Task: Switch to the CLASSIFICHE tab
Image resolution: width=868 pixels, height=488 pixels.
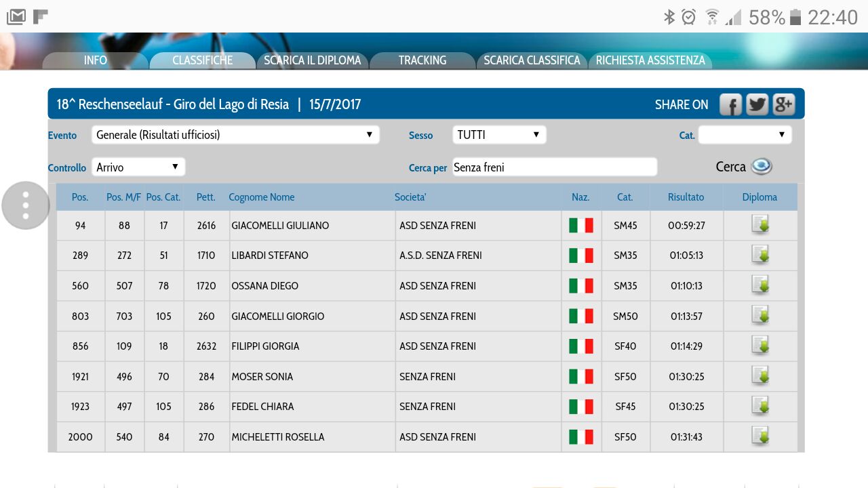Action: point(202,60)
